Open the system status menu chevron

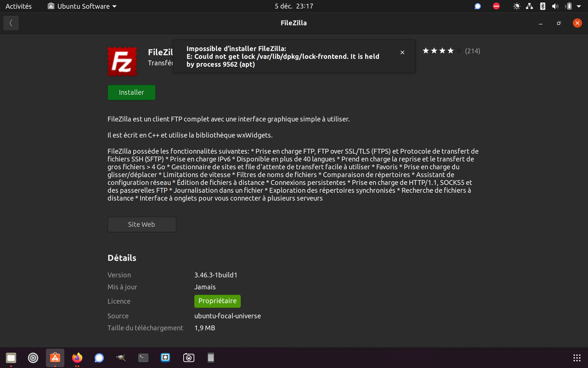(x=578, y=6)
